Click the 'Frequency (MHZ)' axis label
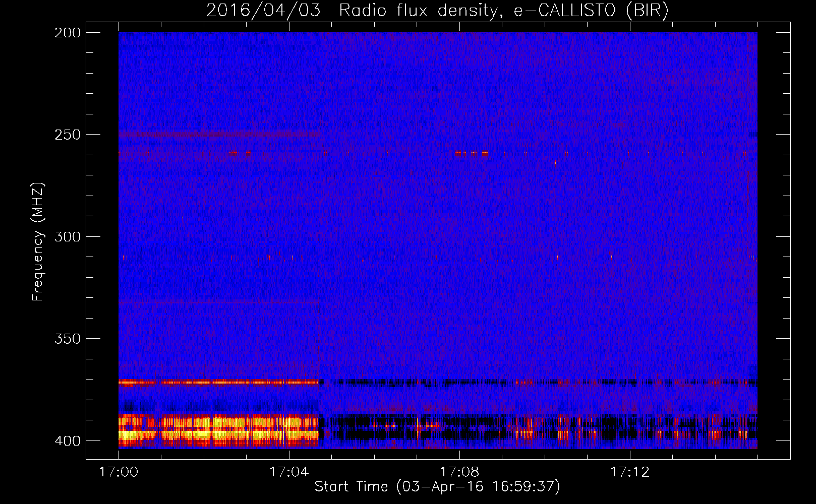The width and height of the screenshot is (816, 504). tap(38, 241)
